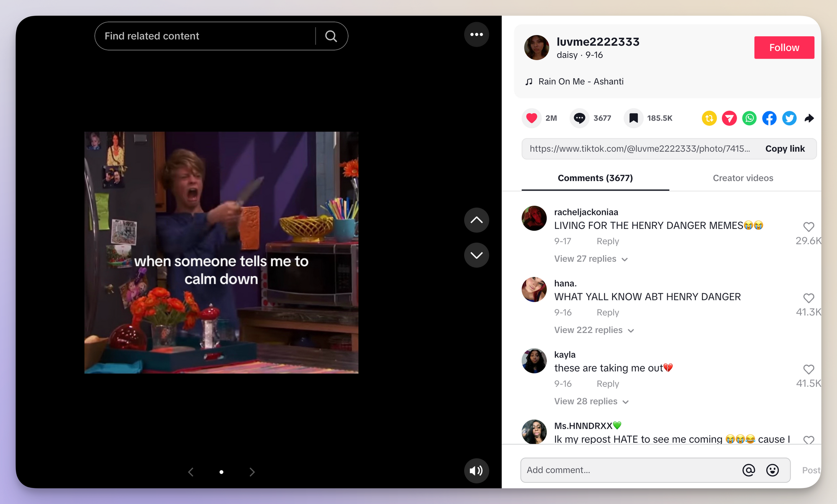Reply to racheljackoniaa's comment

click(x=607, y=241)
